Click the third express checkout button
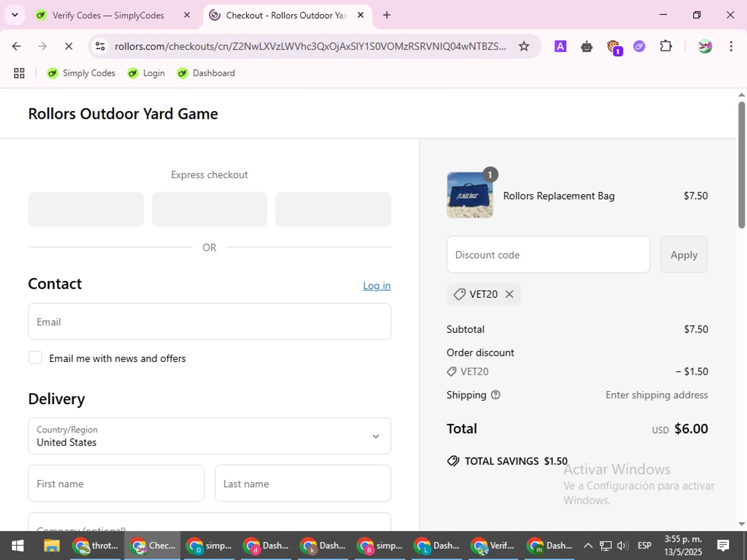Image resolution: width=747 pixels, height=560 pixels. tap(333, 210)
